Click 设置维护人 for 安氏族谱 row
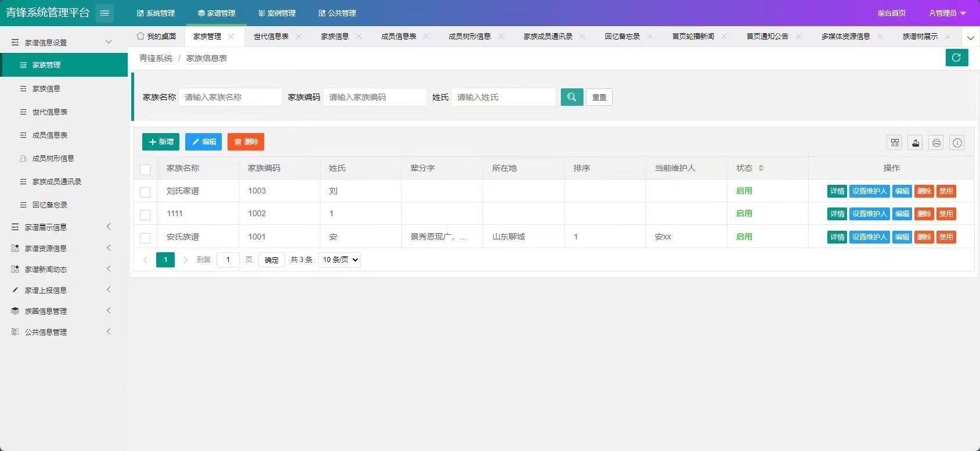Screen dimensions: 980x451 (x=869, y=237)
